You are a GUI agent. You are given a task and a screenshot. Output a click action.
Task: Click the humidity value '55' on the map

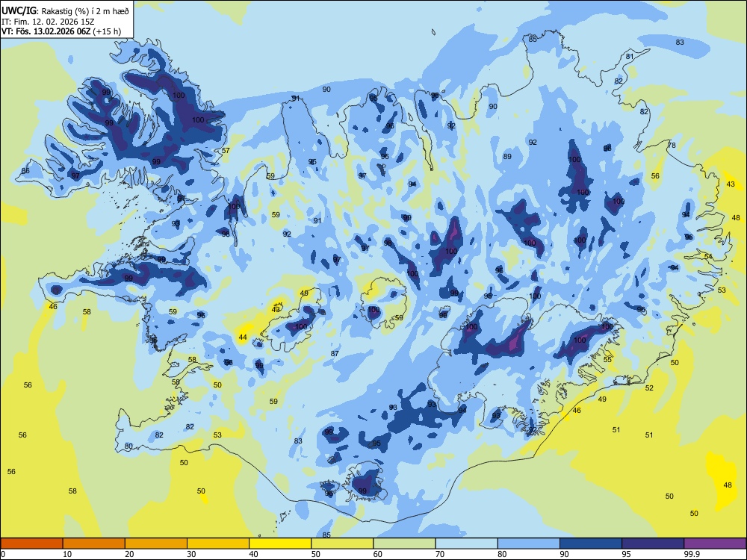(607, 360)
